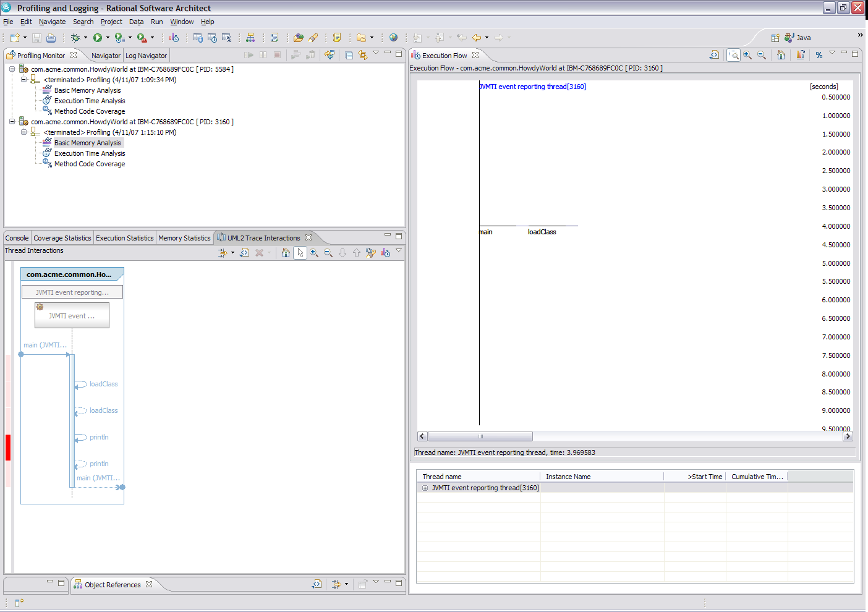Viewport: 868px width, 612px height.
Task: Switch to the Execution Statistics tab
Action: point(125,238)
